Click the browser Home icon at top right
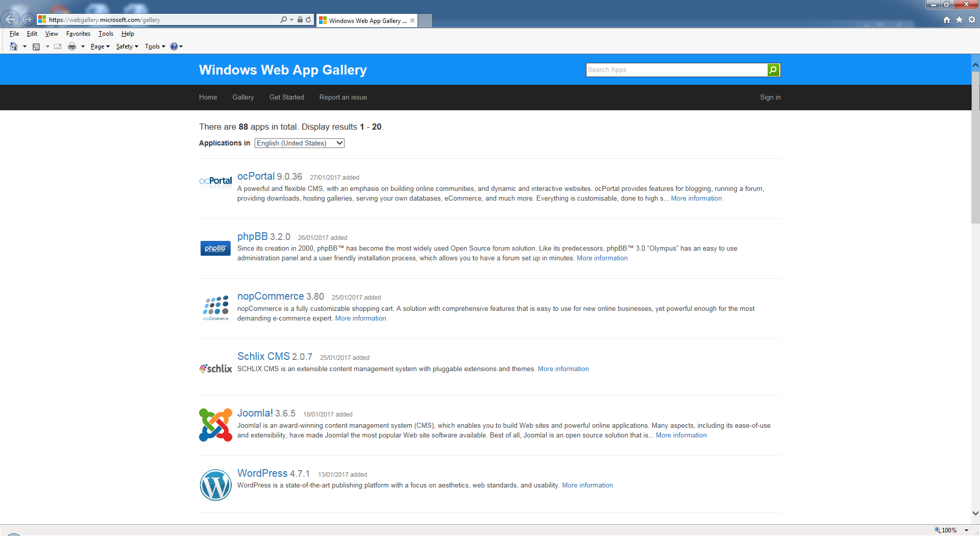Screen dimensions: 980x536 pyautogui.click(x=947, y=19)
